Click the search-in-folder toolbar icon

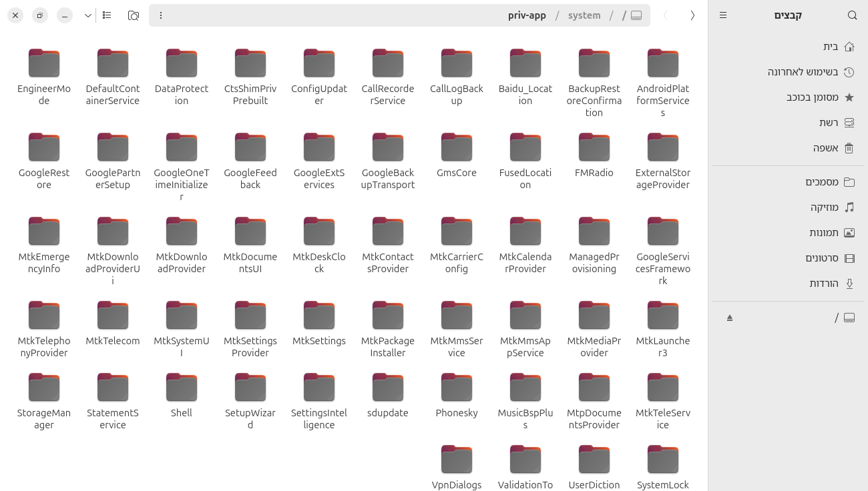coord(134,15)
